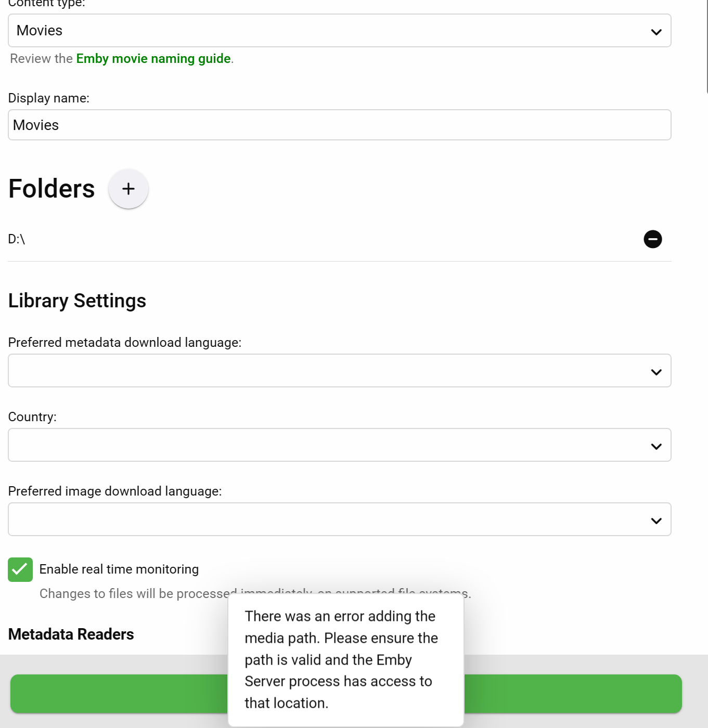Image resolution: width=708 pixels, height=728 pixels.
Task: Click the Library Settings heading
Action: [x=77, y=301]
